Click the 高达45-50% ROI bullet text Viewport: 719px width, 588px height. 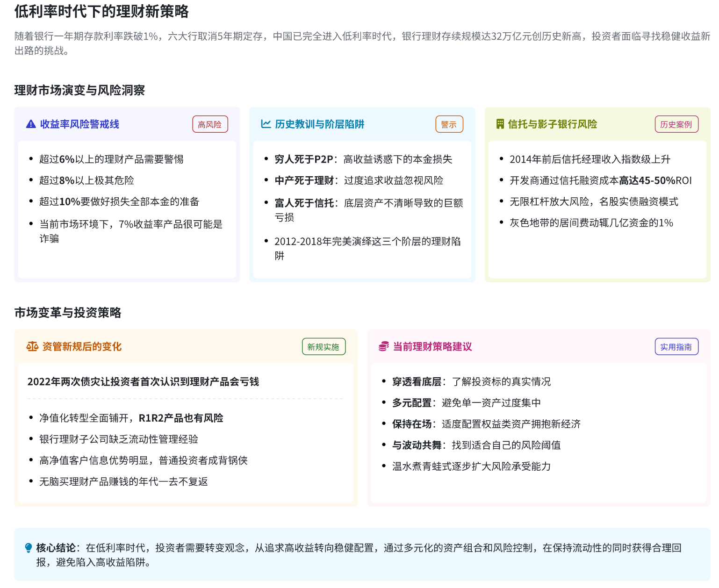point(600,181)
